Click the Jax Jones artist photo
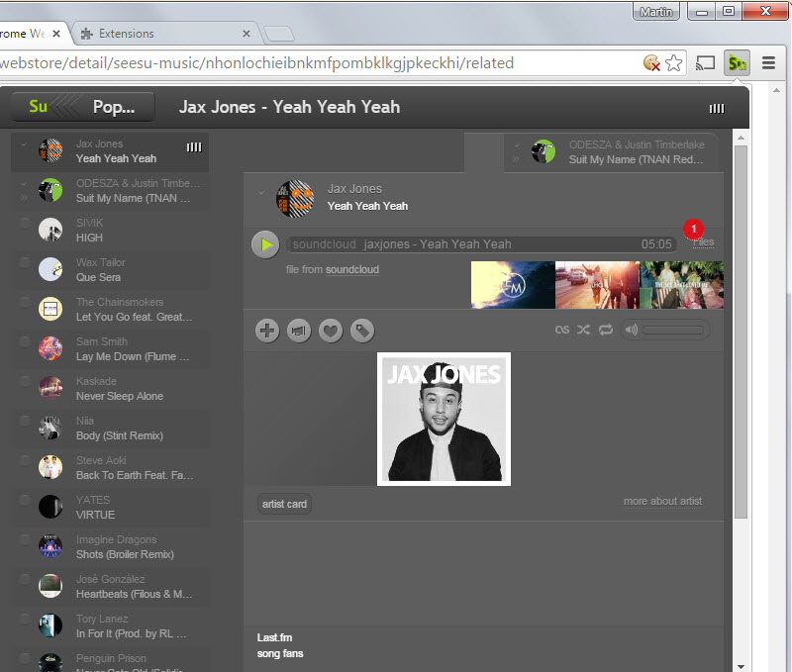 click(x=444, y=419)
